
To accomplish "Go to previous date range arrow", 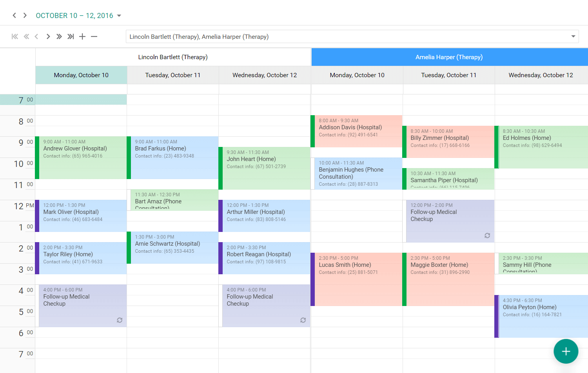I will click(x=15, y=15).
